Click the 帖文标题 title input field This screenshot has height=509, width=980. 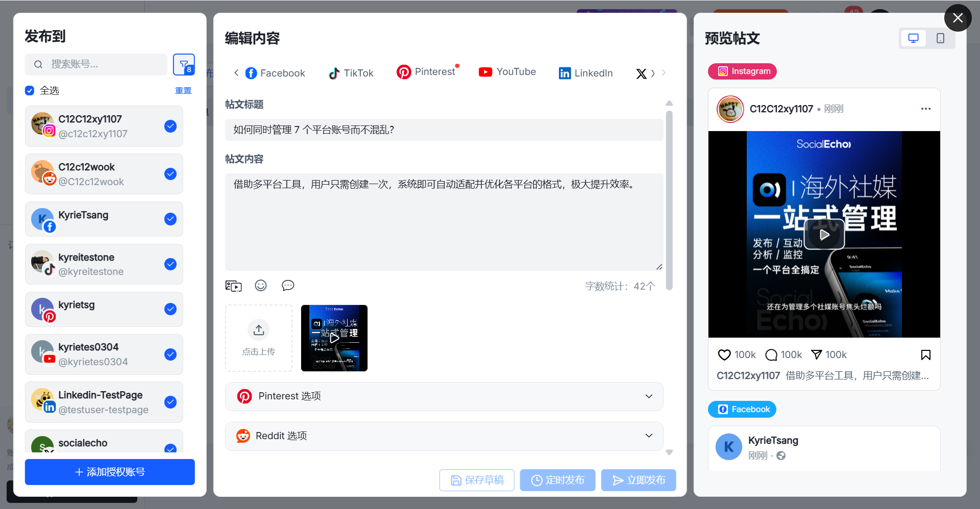point(444,130)
